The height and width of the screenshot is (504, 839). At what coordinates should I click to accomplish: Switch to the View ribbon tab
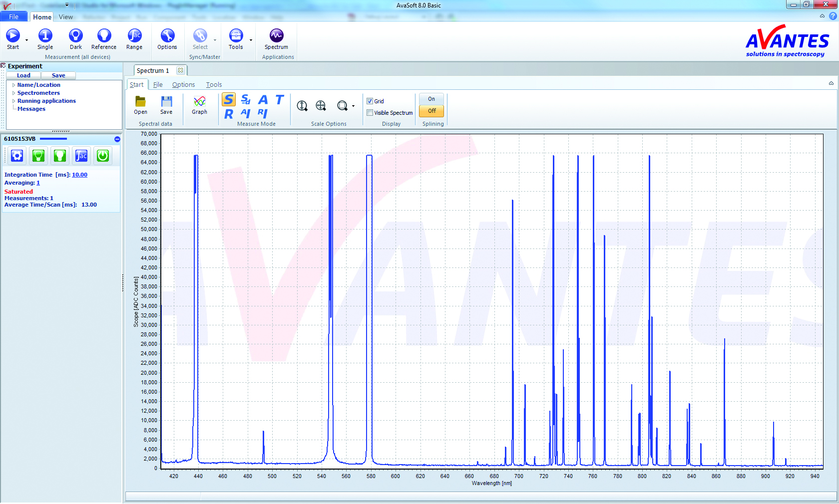click(65, 17)
